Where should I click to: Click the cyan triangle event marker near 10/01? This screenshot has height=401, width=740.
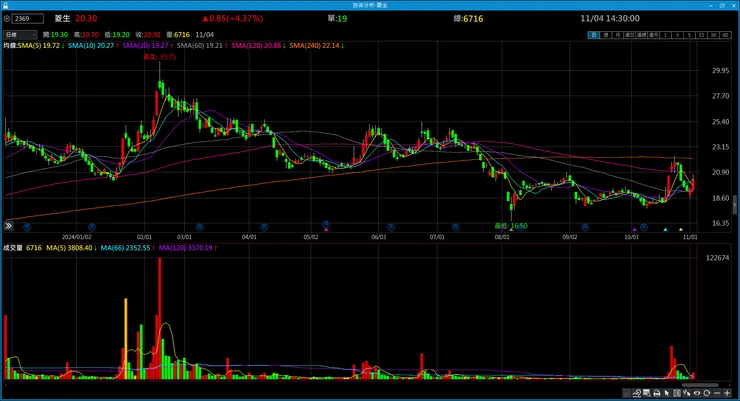point(665,230)
